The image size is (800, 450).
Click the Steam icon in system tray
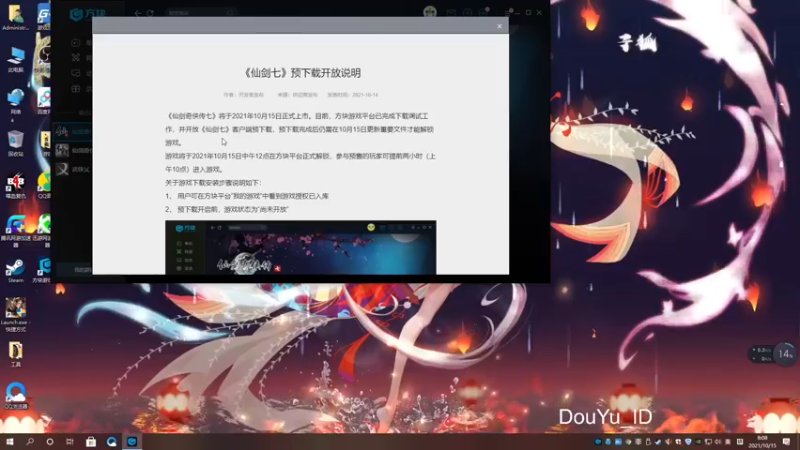(x=658, y=442)
